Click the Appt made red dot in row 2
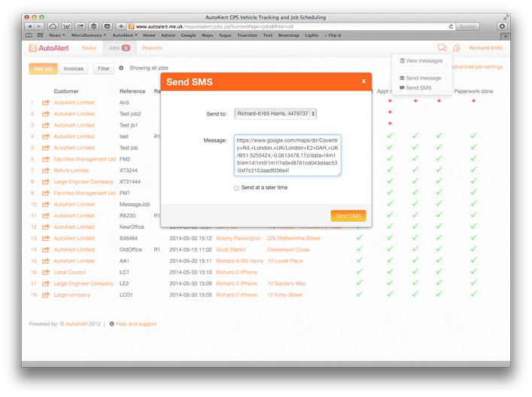This screenshot has width=532, height=397. click(390, 112)
